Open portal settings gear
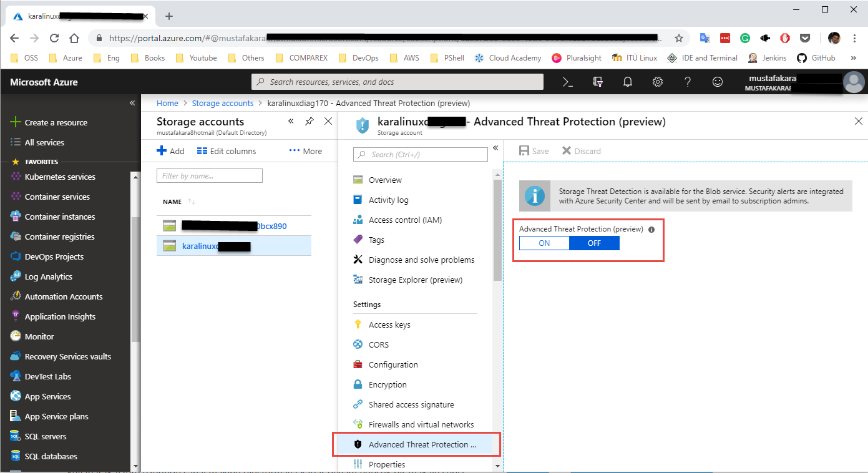Viewport: 868px width, 473px height. pos(658,82)
